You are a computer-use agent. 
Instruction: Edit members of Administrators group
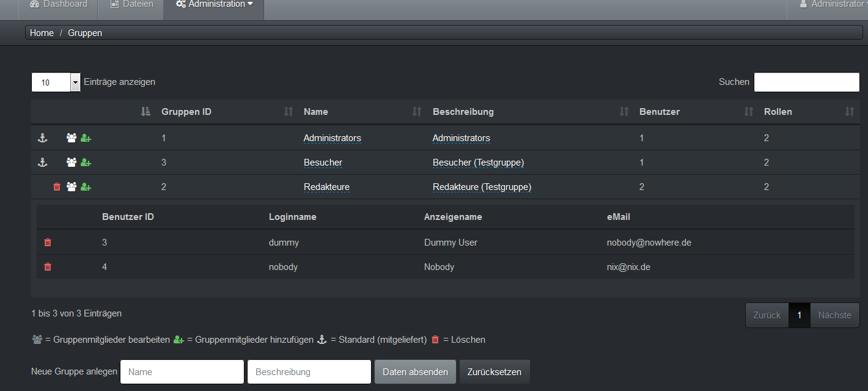(72, 138)
